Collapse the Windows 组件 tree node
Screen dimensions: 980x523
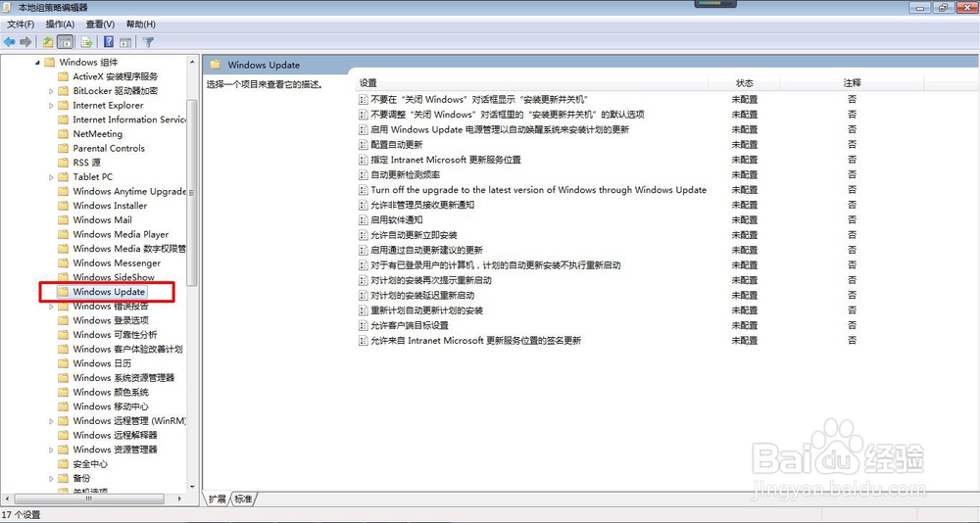37,62
